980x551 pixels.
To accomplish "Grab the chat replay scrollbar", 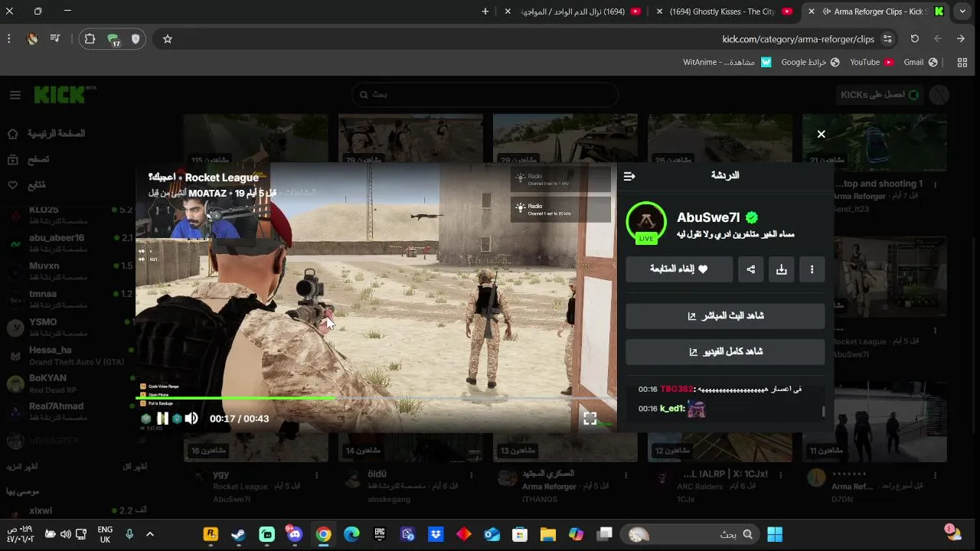I will [x=824, y=412].
